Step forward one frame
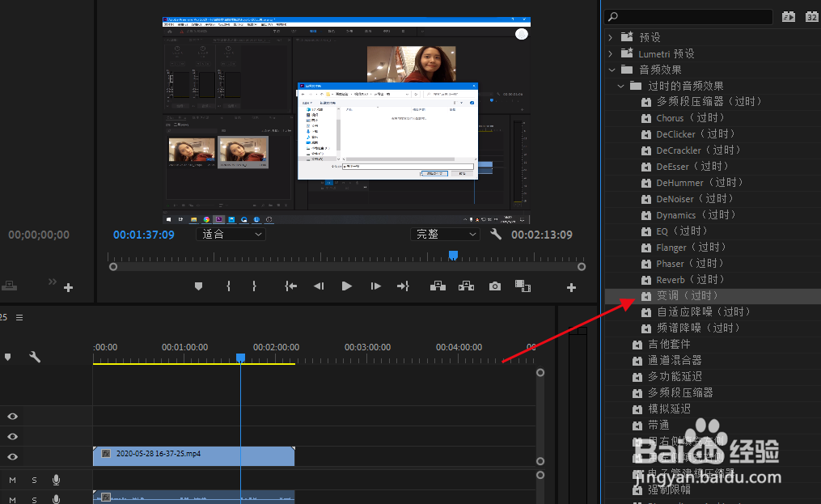The image size is (821, 504). coord(375,286)
